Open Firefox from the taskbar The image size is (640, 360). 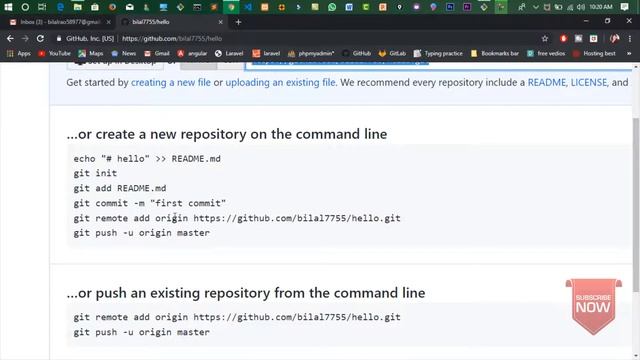pos(112,7)
